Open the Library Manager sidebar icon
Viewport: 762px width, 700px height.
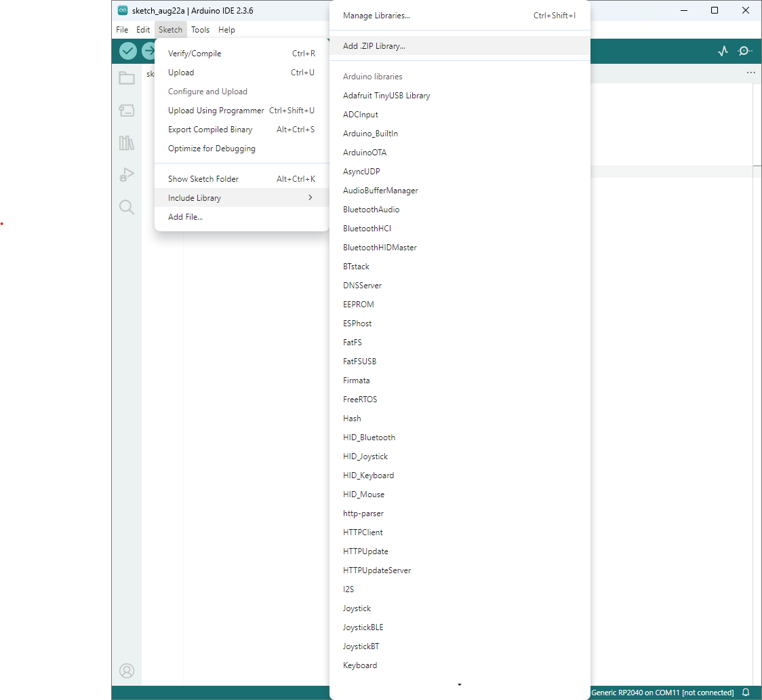(x=127, y=142)
